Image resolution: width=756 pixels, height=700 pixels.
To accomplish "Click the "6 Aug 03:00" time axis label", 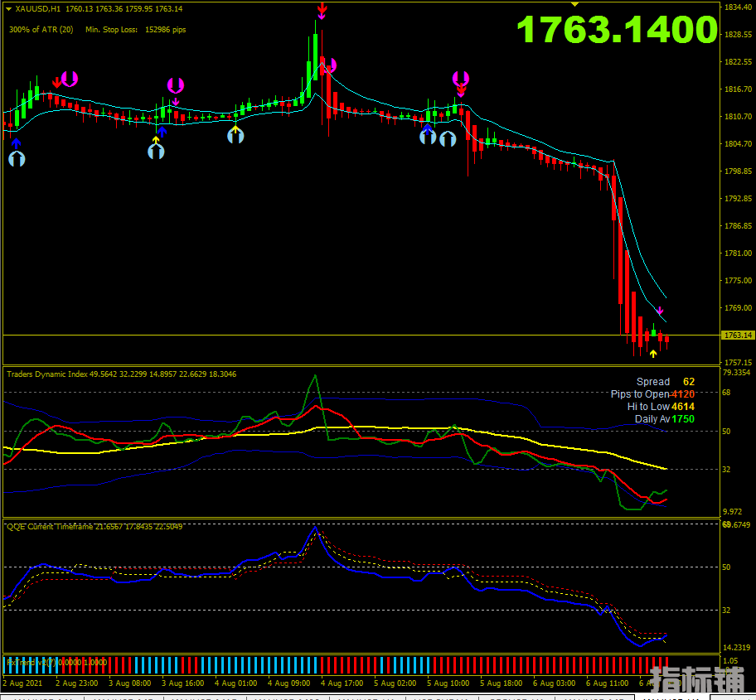I will (x=554, y=683).
